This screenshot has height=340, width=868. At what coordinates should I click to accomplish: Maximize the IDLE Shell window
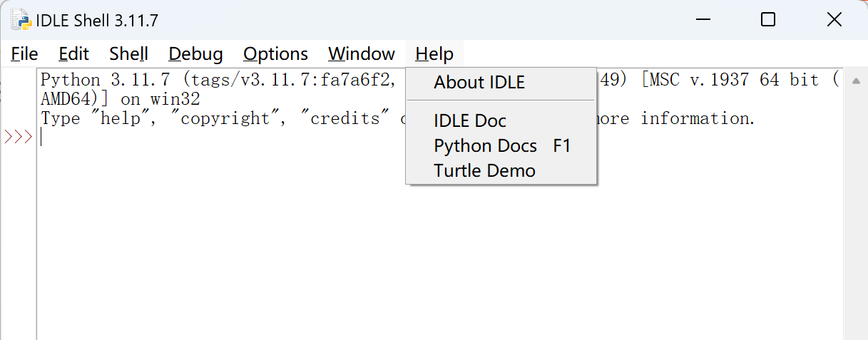click(767, 20)
